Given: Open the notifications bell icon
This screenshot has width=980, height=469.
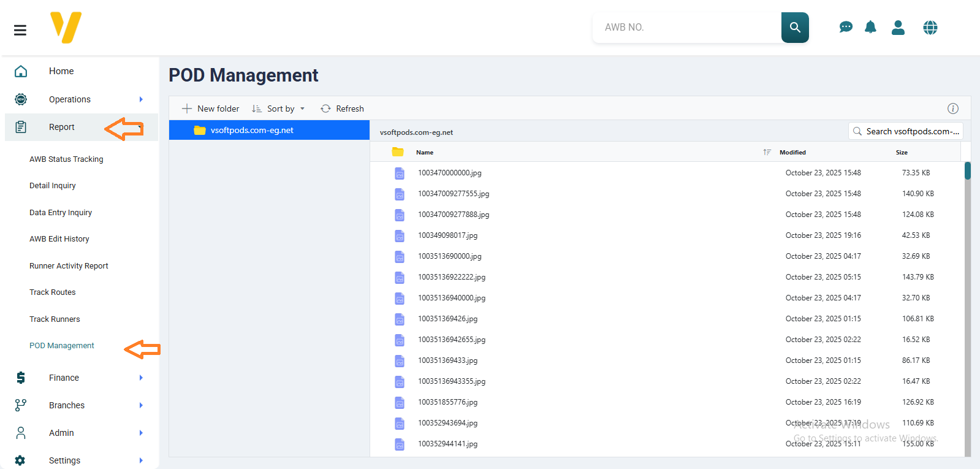Looking at the screenshot, I should pos(870,27).
